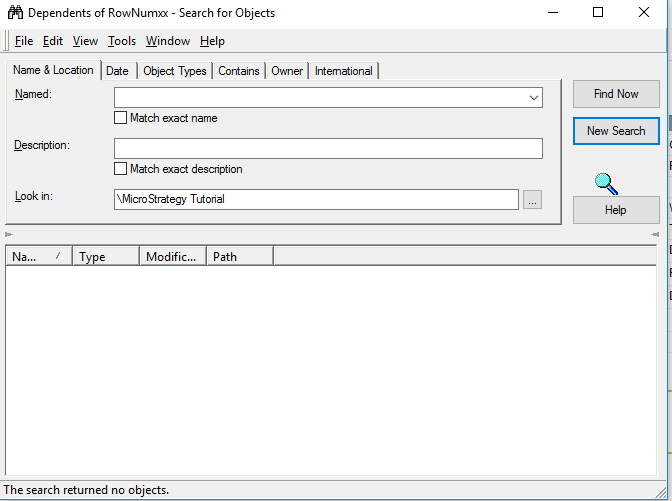Sort results by Name column header
The height and width of the screenshot is (501, 672).
39,257
